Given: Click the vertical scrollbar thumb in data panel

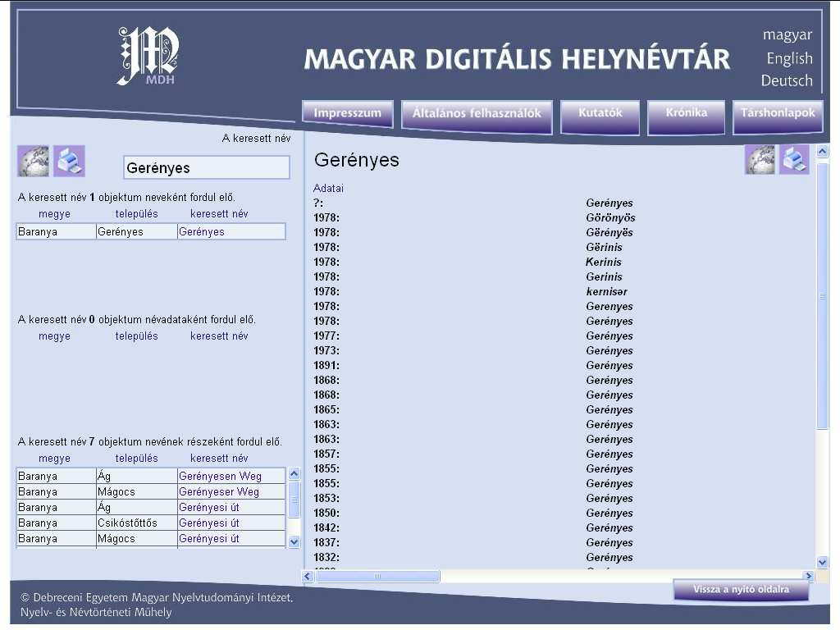Looking at the screenshot, I should tap(822, 295).
